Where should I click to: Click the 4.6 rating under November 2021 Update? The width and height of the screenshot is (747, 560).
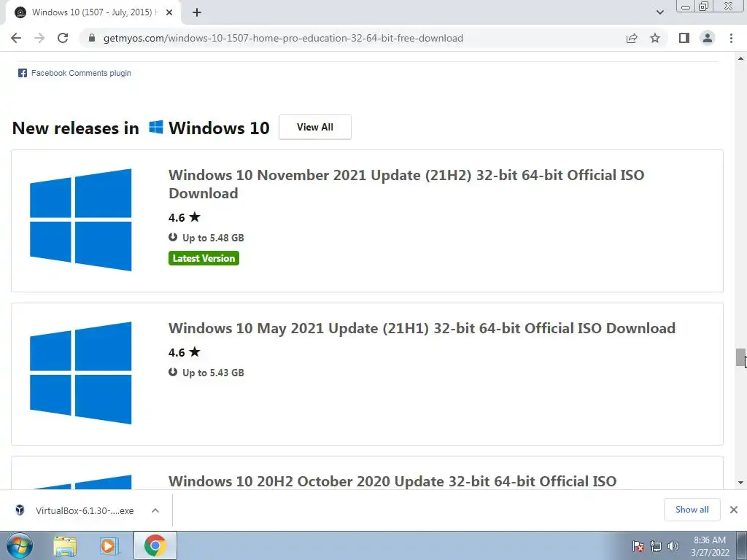185,217
